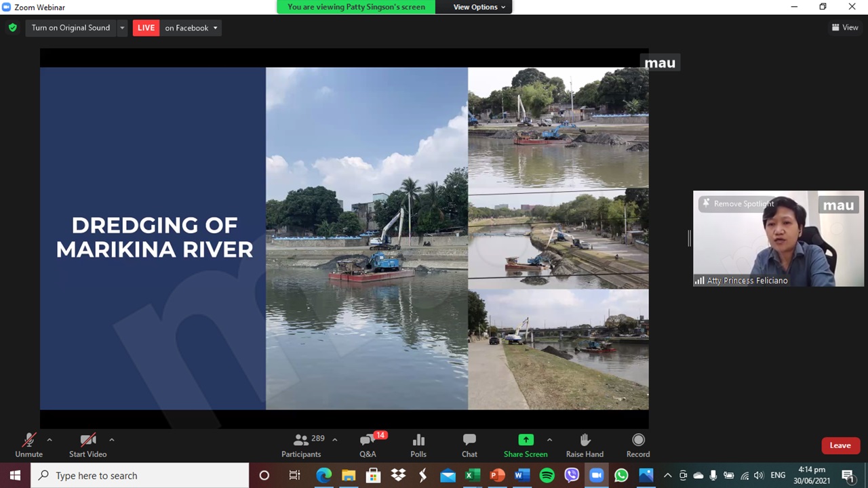The width and height of the screenshot is (868, 488).
Task: Start recording with the Record button
Action: [637, 445]
